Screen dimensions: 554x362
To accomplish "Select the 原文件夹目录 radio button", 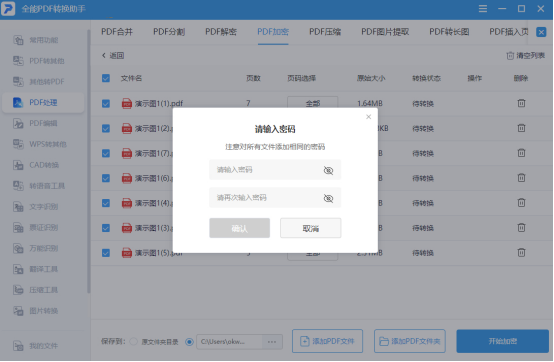I will pos(134,342).
